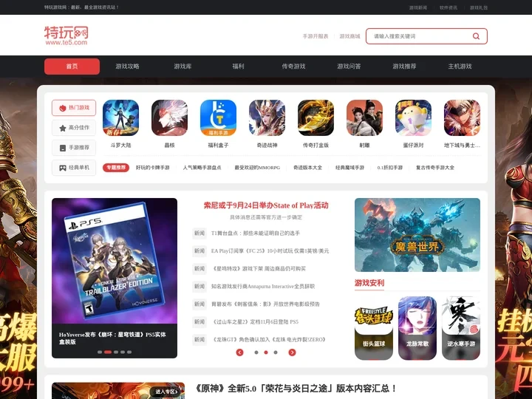Screen dimensions: 532x399
Task: Open the 经典魔域手游 topic link
Action: [349, 168]
